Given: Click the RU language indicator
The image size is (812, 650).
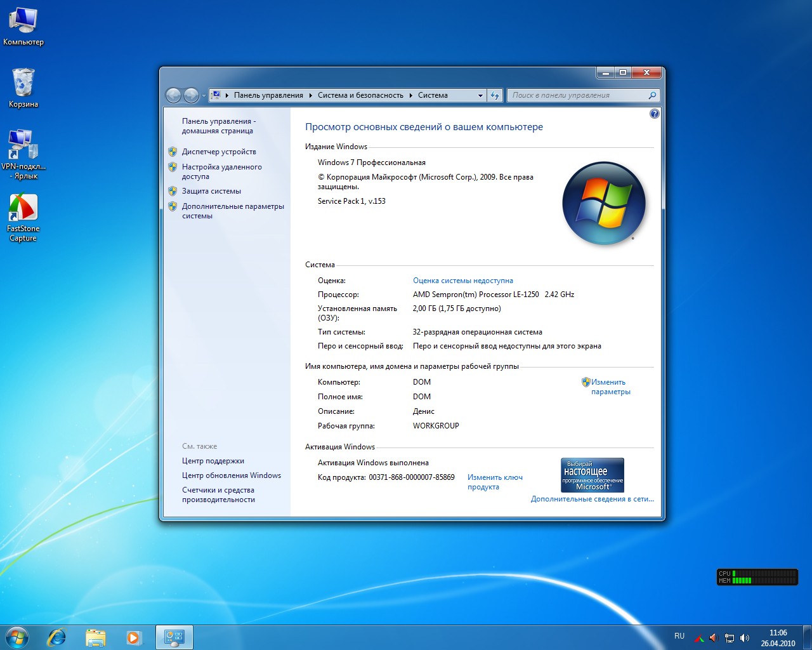Looking at the screenshot, I should click(679, 635).
